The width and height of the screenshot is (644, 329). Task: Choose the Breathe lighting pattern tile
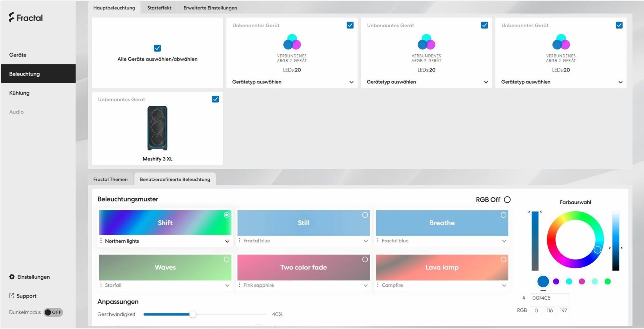(x=442, y=223)
